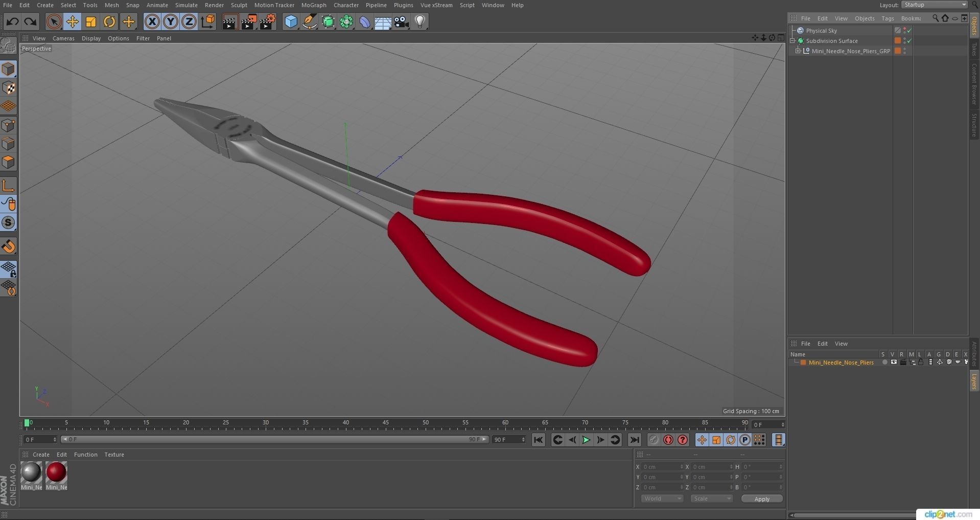Click the Apply button
Viewport: 980px width, 520px height.
click(762, 499)
